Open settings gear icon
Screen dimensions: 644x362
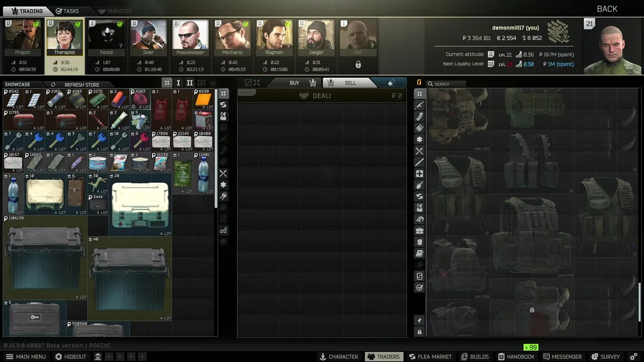coord(633,356)
